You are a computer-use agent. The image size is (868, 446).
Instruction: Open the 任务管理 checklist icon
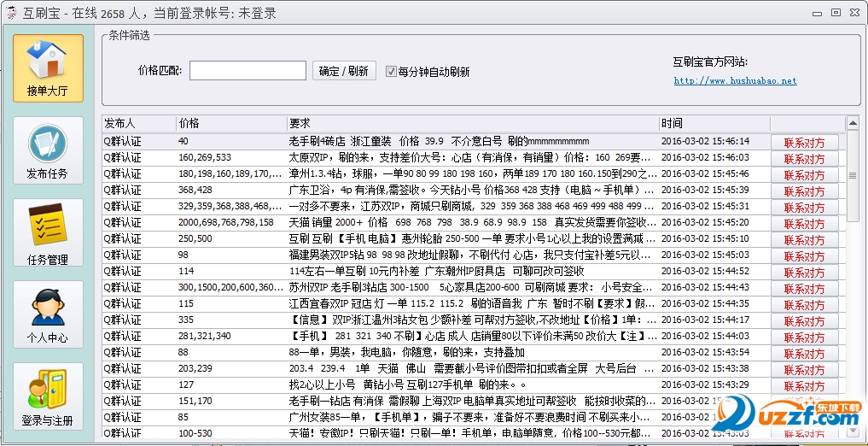coord(48,232)
